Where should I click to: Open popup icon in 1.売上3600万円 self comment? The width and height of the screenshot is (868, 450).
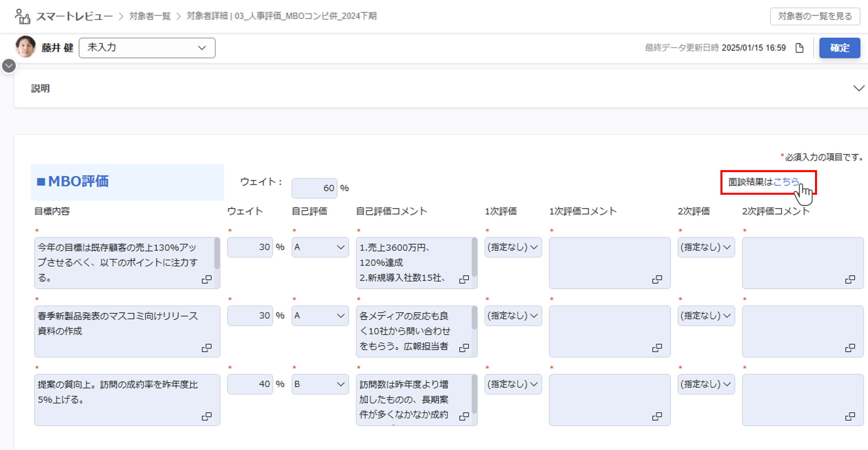tap(464, 279)
